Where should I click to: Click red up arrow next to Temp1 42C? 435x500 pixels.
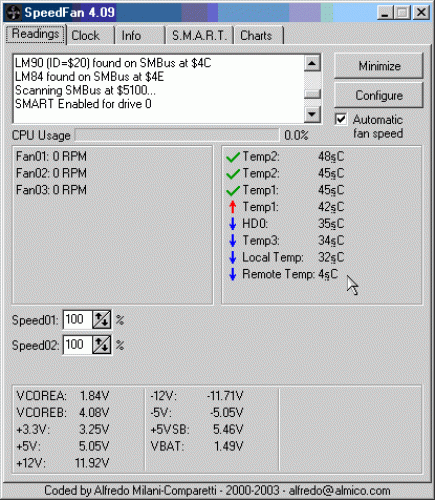click(233, 207)
